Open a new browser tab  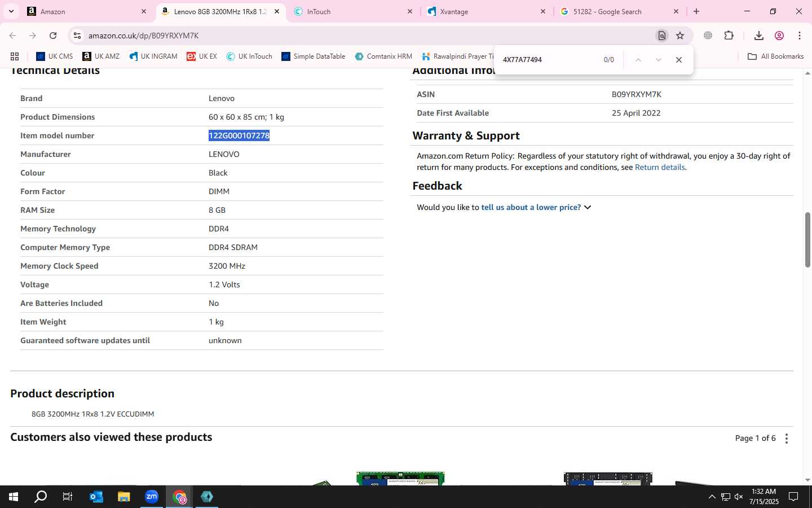pos(696,11)
